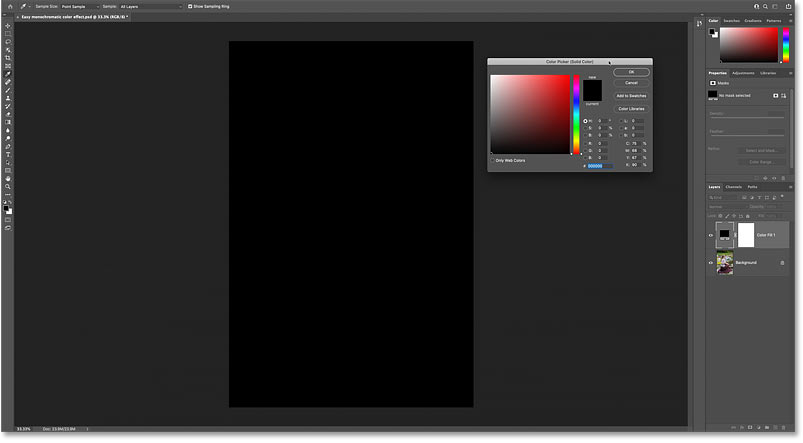Switch to the Gradients tab

(753, 21)
